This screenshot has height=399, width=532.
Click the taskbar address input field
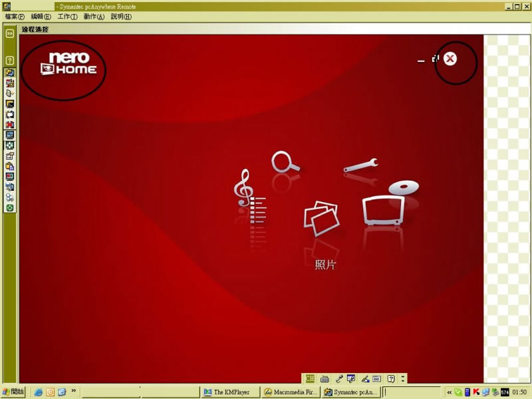[x=412, y=392]
